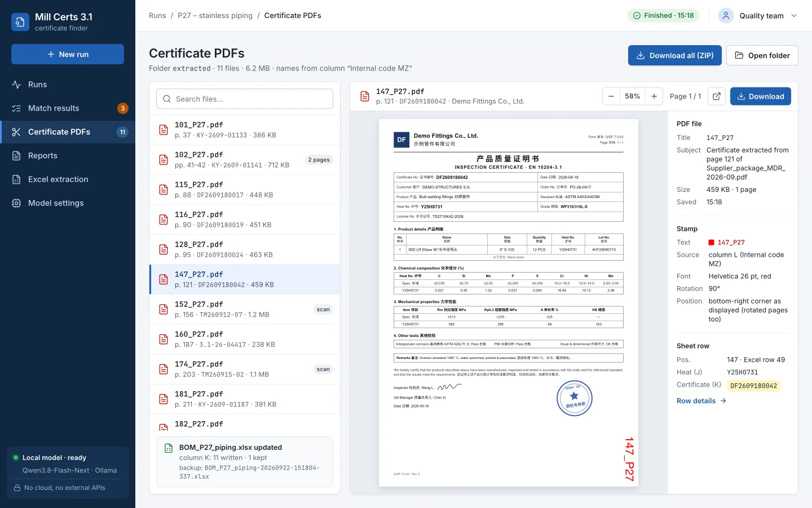This screenshot has height=508, width=812.
Task: Click the spreadsheet icon in BOM_P27_piping notice
Action: click(x=169, y=448)
